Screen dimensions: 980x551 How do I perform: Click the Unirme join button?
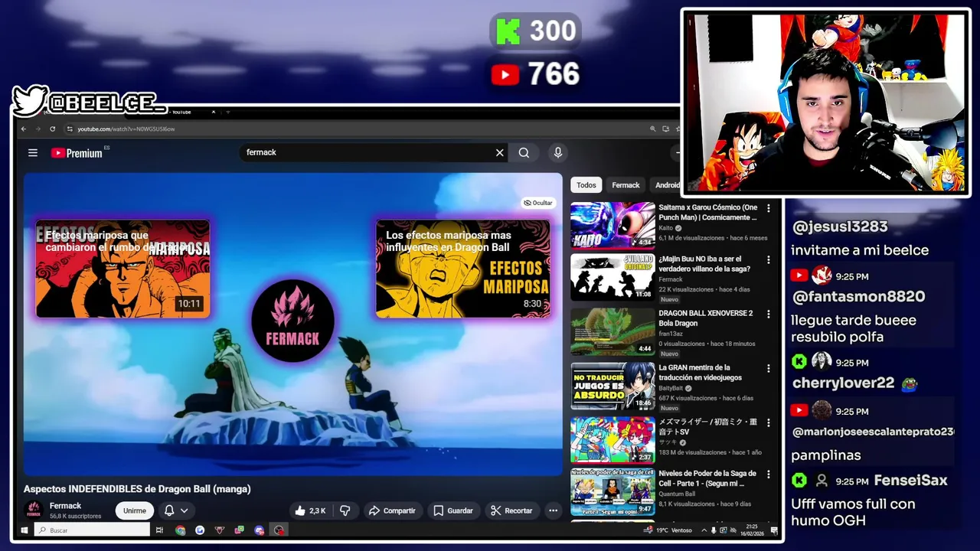(135, 510)
